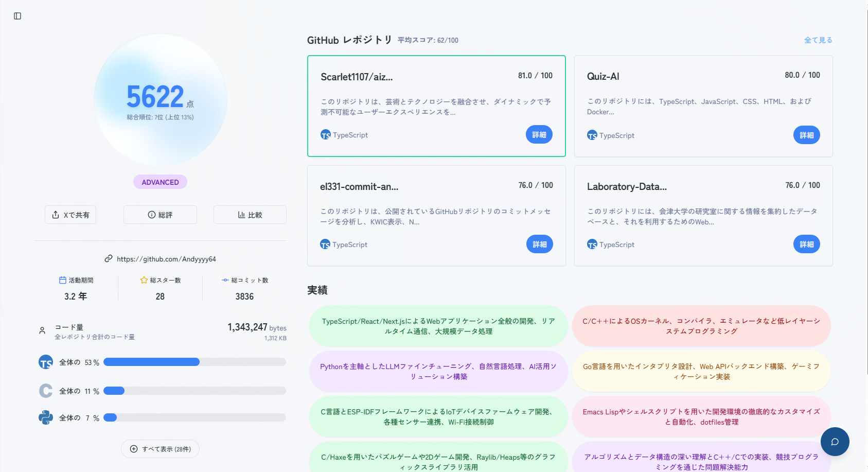Open the https://github.com/Andyyyy64 profile link
The height and width of the screenshot is (472, 868).
(x=166, y=259)
